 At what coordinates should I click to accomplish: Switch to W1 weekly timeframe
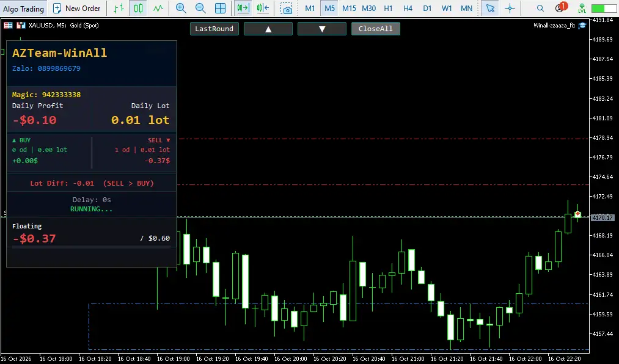(447, 9)
